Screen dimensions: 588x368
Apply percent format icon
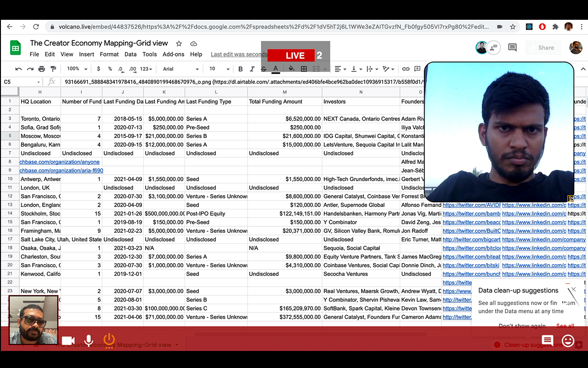tap(110, 69)
